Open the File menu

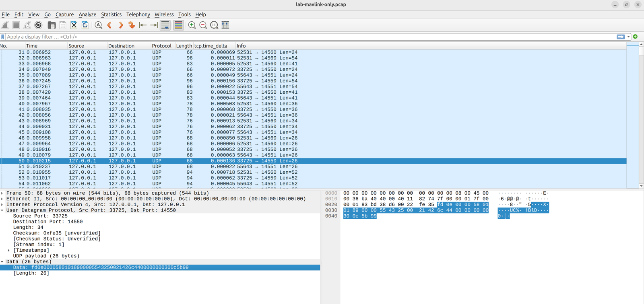coord(6,14)
